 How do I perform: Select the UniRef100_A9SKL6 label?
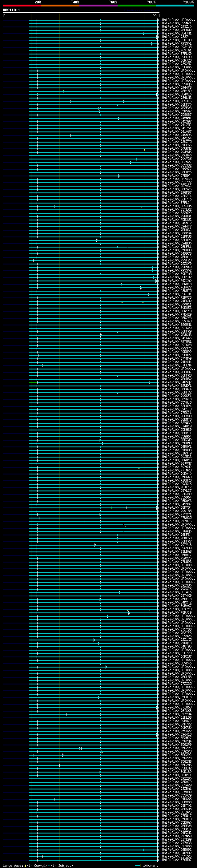[177, 484]
